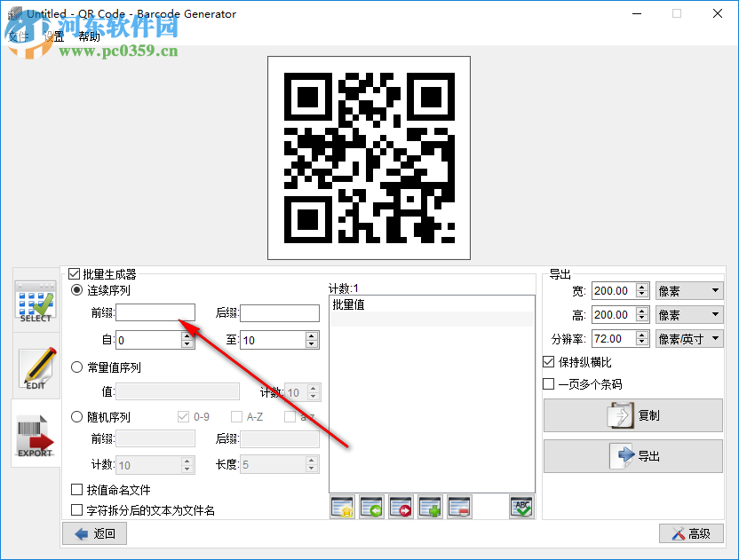
Task: Click the move-right red arrow icon
Action: [401, 507]
